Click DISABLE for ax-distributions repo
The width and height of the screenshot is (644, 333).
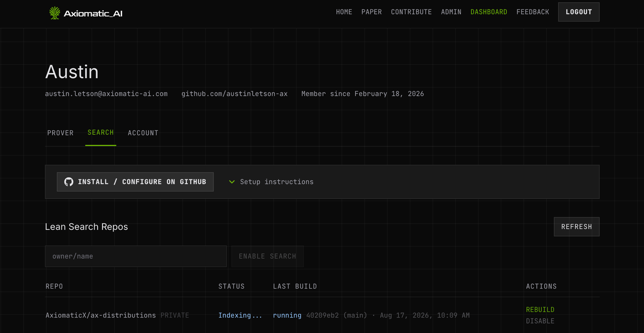pos(540,321)
